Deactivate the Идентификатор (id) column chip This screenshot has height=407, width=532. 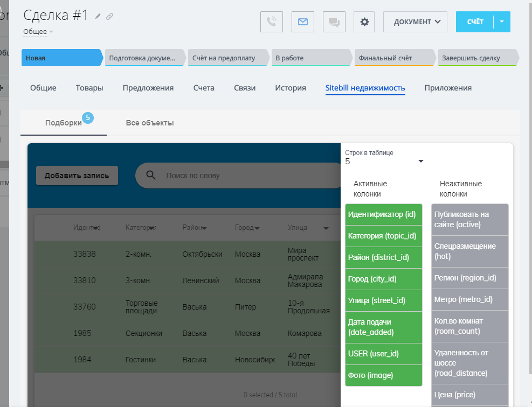[x=383, y=214]
